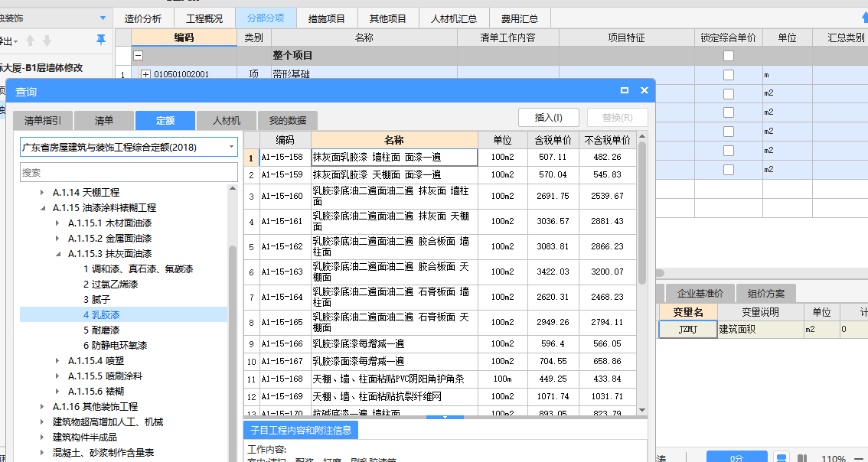Switch to the 分部分项 tab
The height and width of the screenshot is (462, 868).
click(x=266, y=18)
